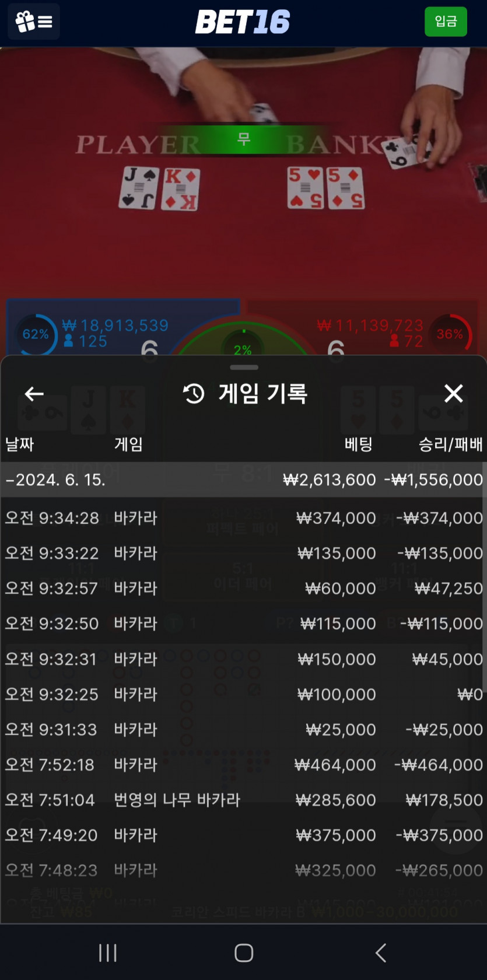
Task: Tap the Android back button
Action: point(380,953)
